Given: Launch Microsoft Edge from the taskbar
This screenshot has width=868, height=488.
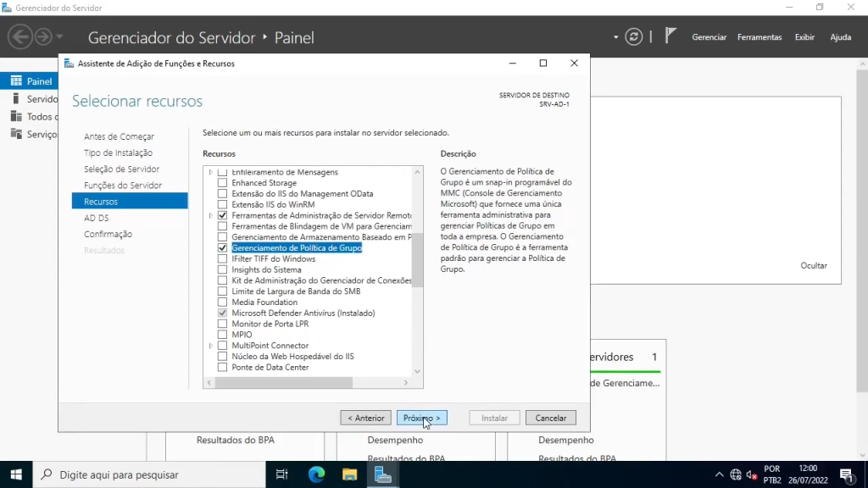Looking at the screenshot, I should pyautogui.click(x=316, y=474).
